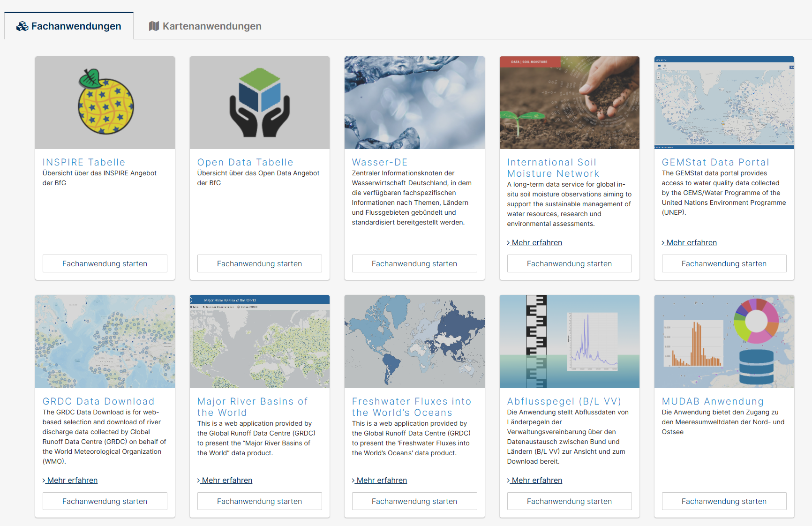Viewport: 812px width, 526px height.
Task: Click the Major River Basins of the World title
Action: [253, 407]
